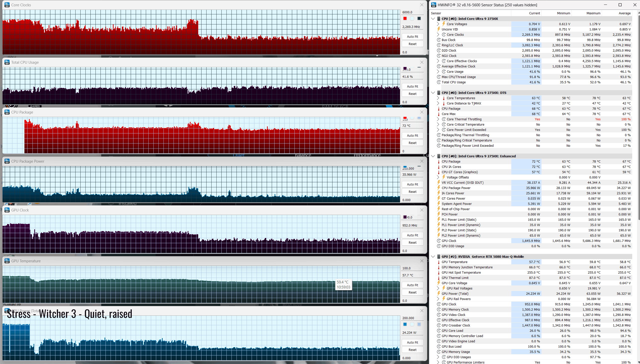Click the clock icon beside GPU Memory Clock
The width and height of the screenshot is (640, 364).
439,309
